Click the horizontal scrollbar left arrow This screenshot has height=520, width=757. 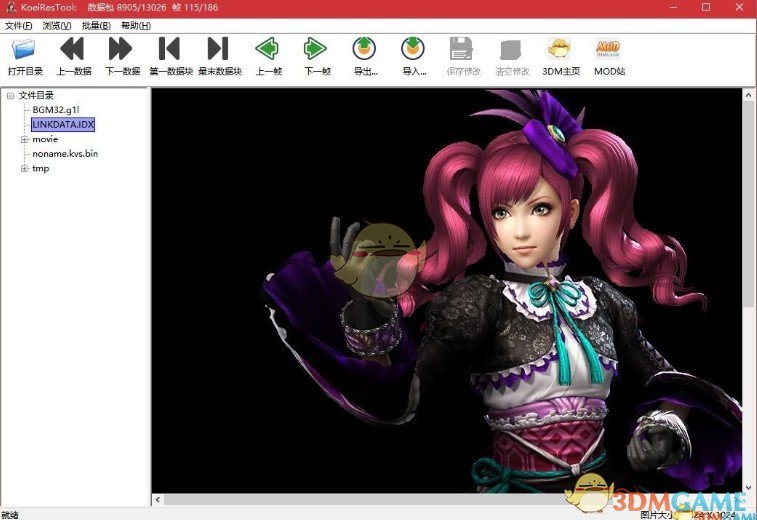(x=158, y=500)
